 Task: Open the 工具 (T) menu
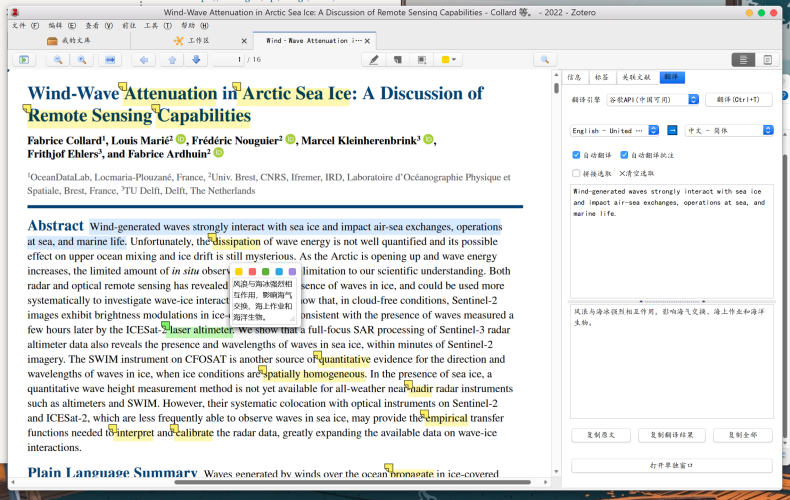pos(158,26)
